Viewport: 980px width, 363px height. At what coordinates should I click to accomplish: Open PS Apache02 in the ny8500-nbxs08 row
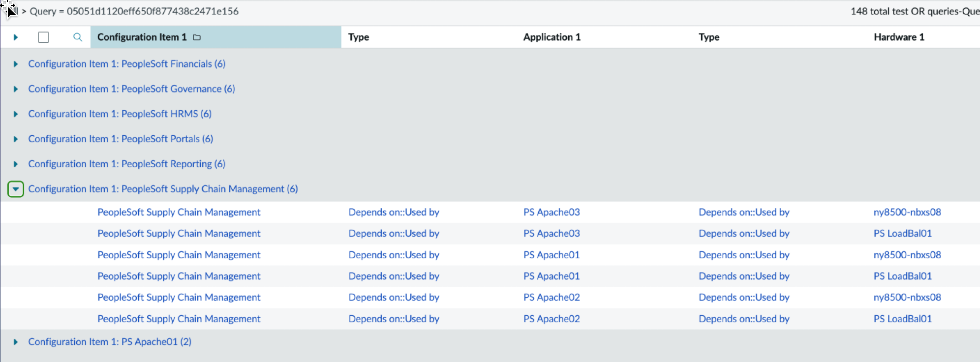(x=551, y=298)
